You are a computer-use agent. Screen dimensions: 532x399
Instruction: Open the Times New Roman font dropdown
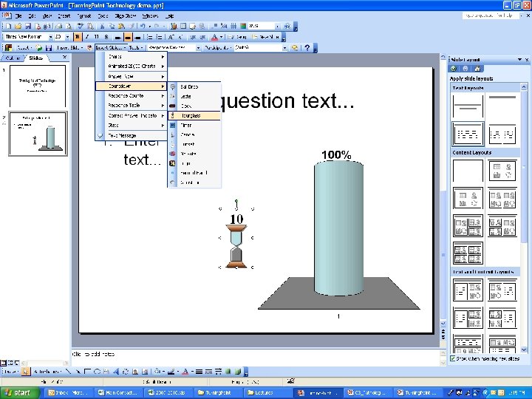coord(50,37)
